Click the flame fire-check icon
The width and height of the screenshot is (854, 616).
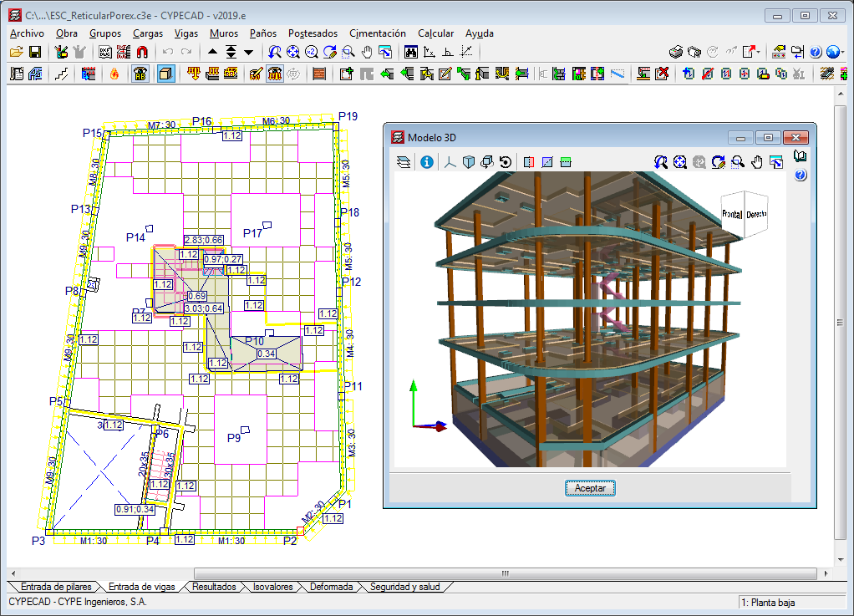(x=114, y=74)
